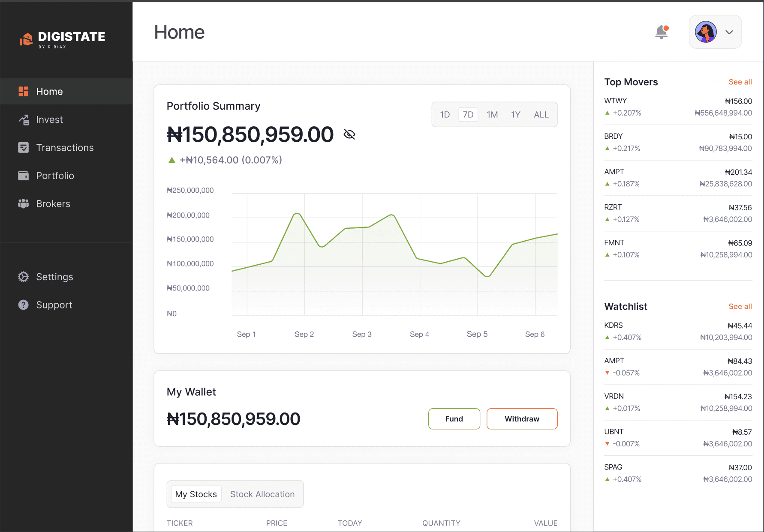Click the Portfolio wallet icon in sidebar

[x=24, y=176]
